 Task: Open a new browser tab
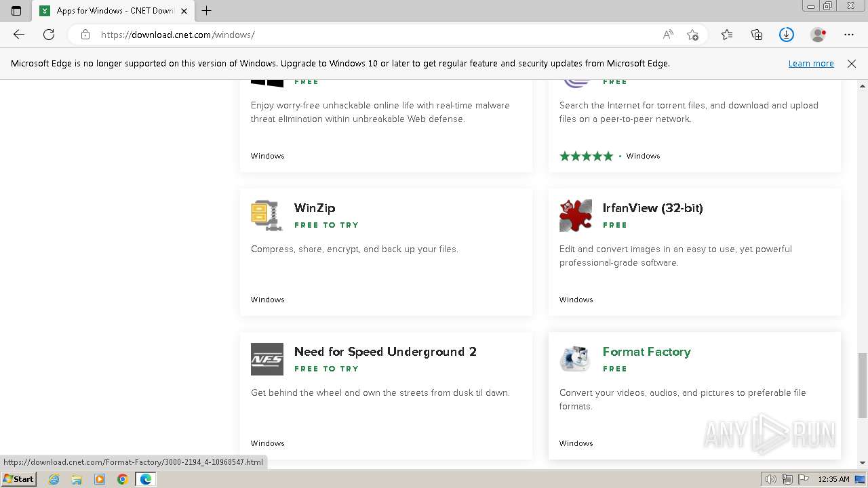[207, 11]
